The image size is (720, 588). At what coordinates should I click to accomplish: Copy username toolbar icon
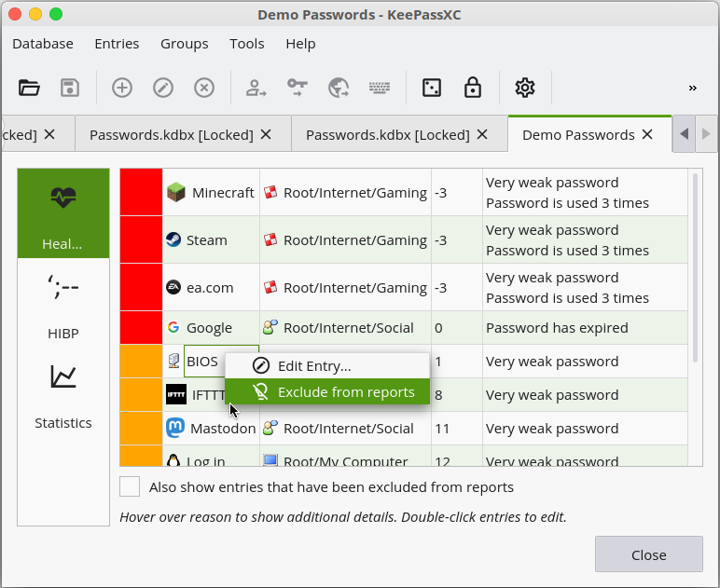[x=256, y=88]
